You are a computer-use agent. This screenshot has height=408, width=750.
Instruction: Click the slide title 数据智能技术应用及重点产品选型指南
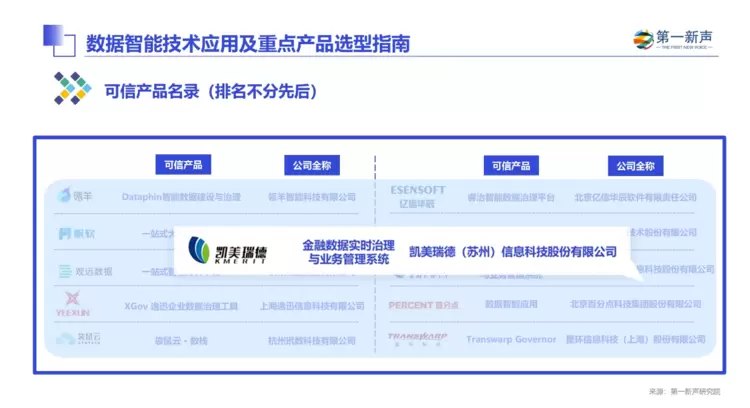click(247, 44)
